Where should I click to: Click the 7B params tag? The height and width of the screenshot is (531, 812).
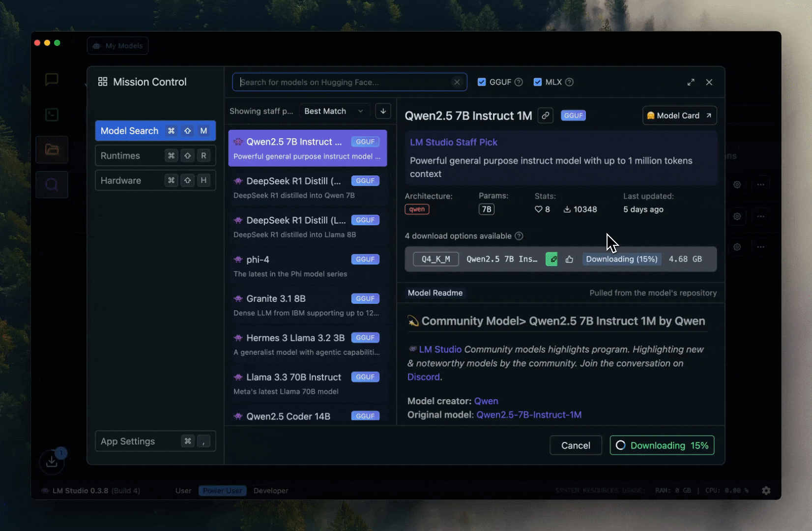click(487, 209)
